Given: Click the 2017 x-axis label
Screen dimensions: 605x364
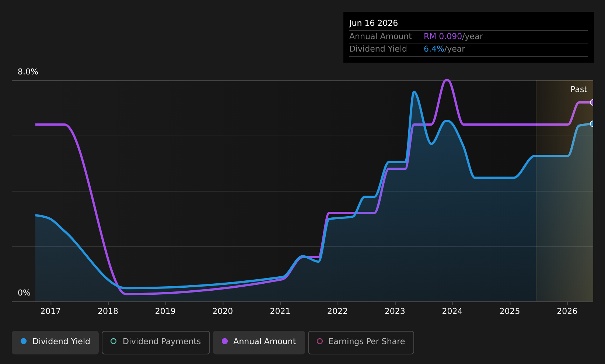Looking at the screenshot, I should tap(50, 311).
